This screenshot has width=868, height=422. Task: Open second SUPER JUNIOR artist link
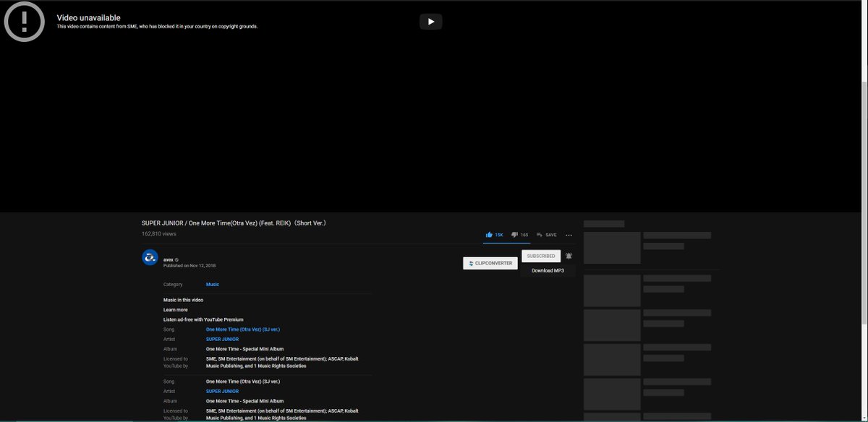point(222,391)
